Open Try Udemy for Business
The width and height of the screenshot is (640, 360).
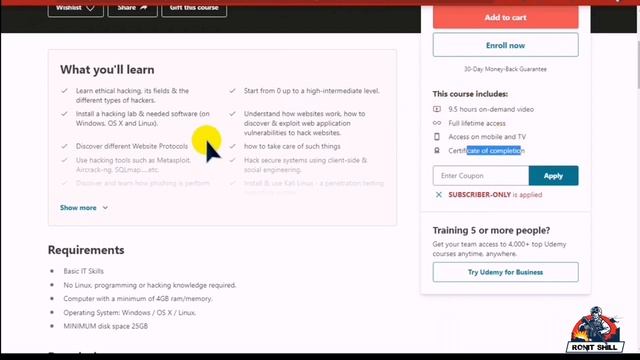(x=505, y=272)
